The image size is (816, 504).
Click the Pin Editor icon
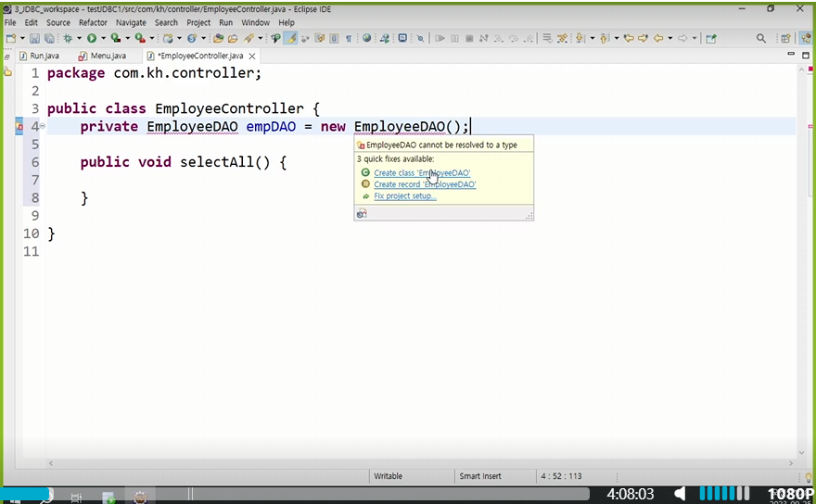tap(711, 38)
